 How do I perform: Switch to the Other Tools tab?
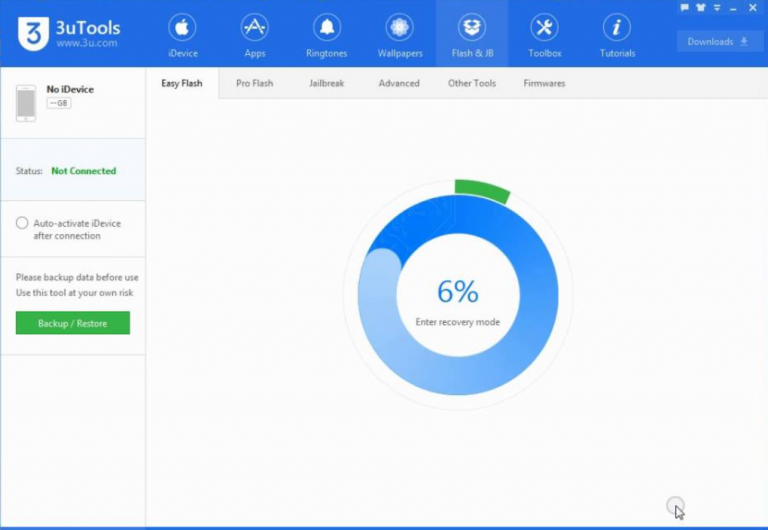472,83
